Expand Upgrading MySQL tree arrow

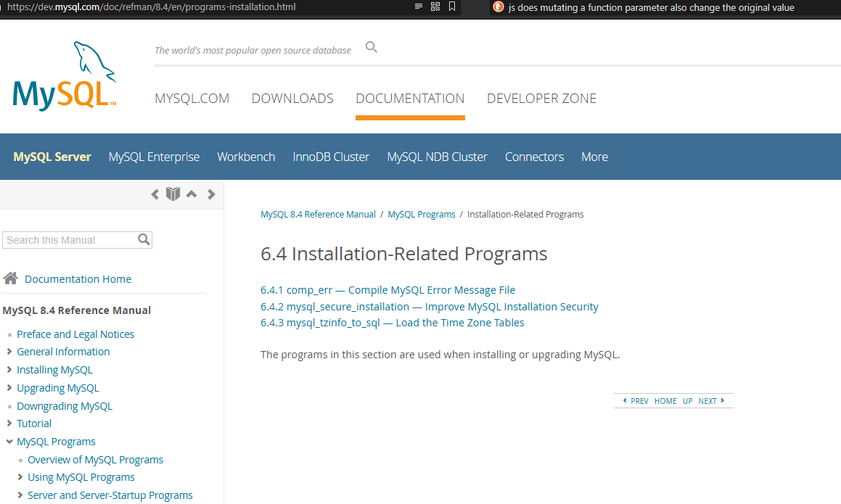pos(9,387)
